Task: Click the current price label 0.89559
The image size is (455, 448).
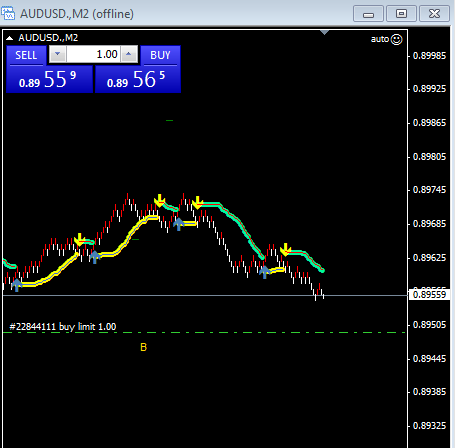Action: [429, 295]
